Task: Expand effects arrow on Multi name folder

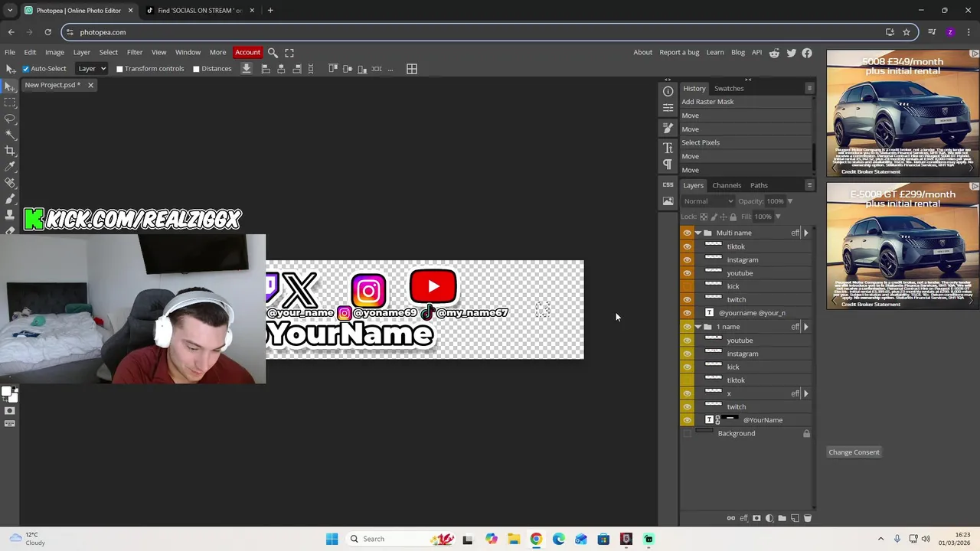Action: click(805, 233)
